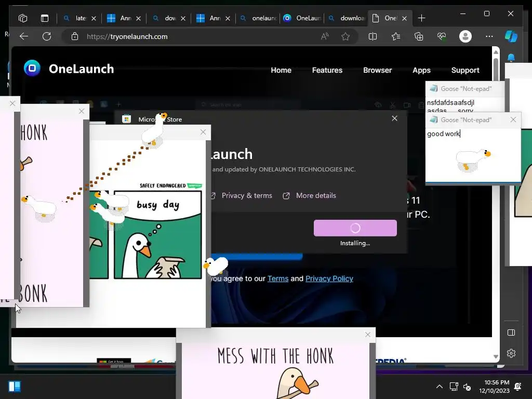Go back with the browser back arrow

24,36
